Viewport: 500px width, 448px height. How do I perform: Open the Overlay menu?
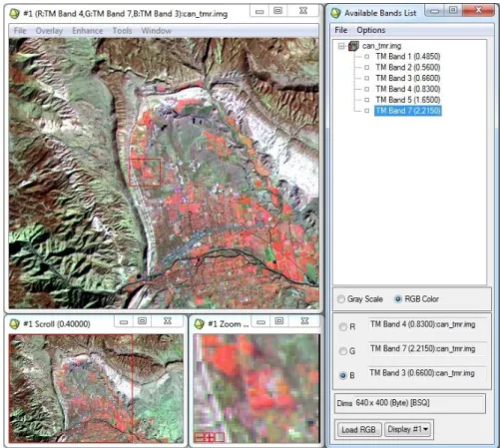[x=49, y=31]
